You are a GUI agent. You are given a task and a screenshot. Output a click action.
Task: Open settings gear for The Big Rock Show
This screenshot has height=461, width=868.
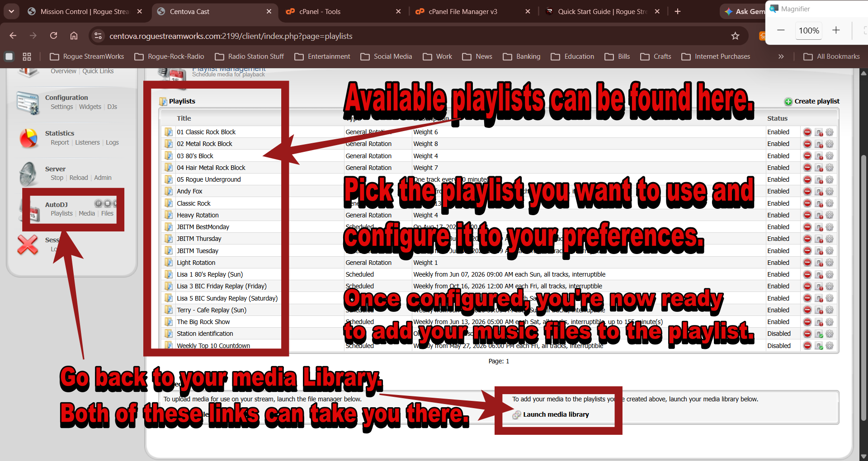(x=830, y=322)
